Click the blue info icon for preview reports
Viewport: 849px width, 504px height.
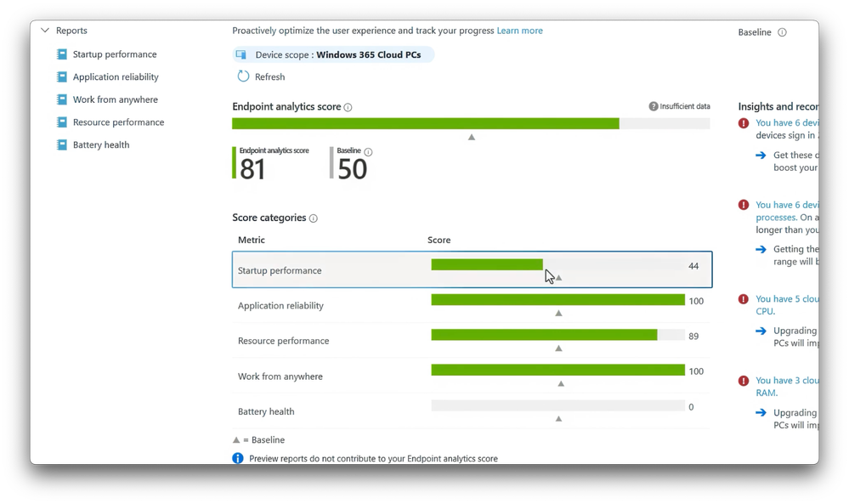[x=238, y=458]
